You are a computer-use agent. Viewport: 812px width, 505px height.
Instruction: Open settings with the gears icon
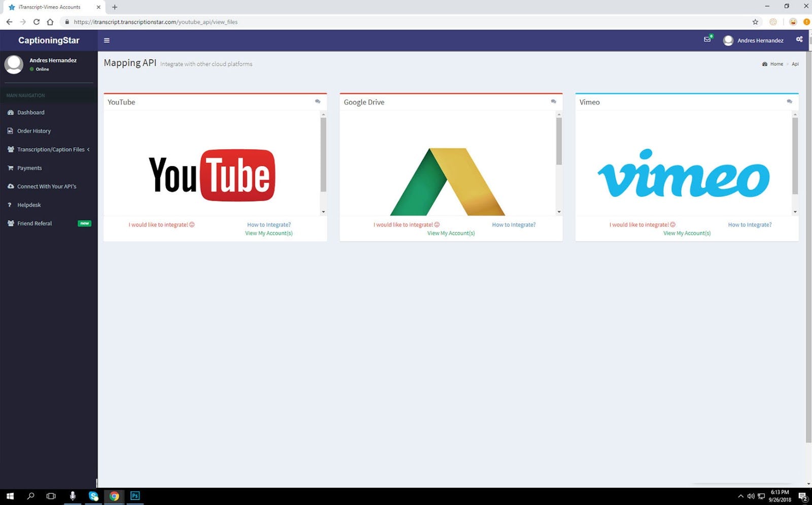(x=799, y=40)
